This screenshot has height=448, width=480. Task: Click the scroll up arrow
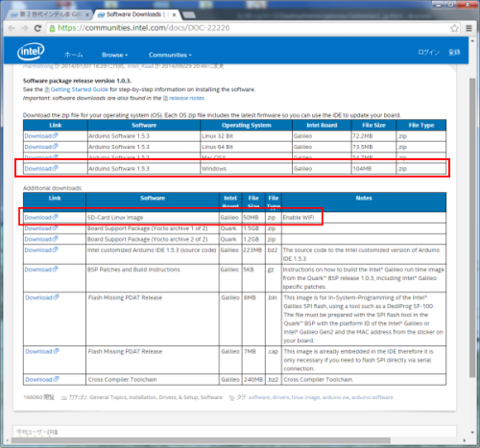(472, 41)
